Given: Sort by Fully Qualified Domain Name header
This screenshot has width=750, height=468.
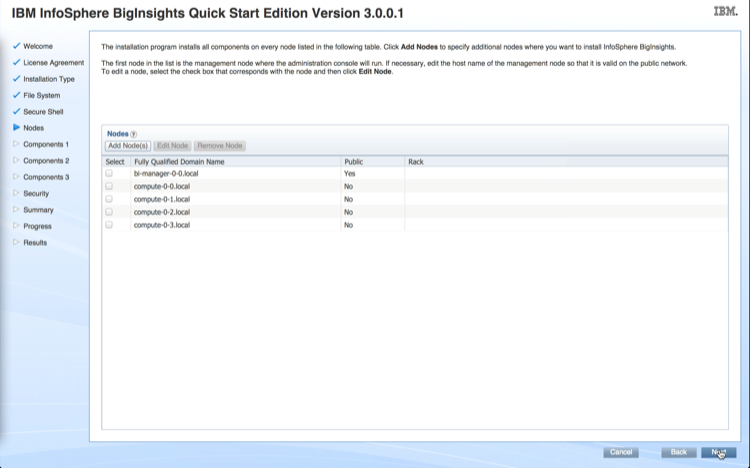Looking at the screenshot, I should point(179,162).
